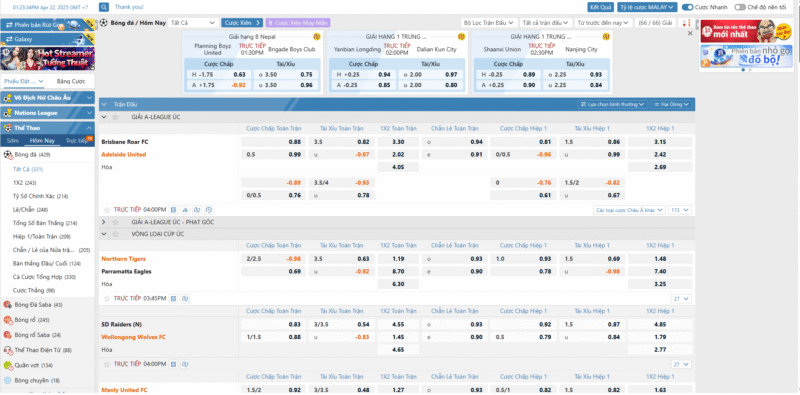Click the Bóng đá soccer ball sidebar icon
800x395 pixels.
point(7,154)
